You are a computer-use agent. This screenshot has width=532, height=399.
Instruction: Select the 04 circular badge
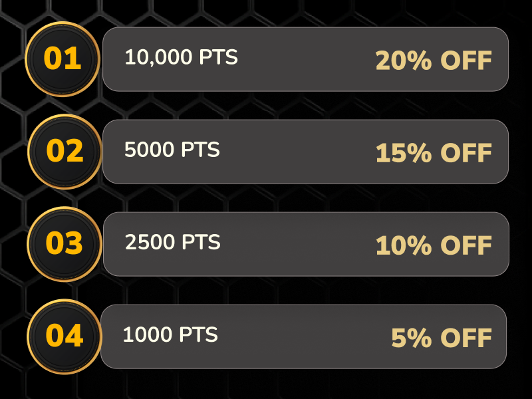[x=64, y=336]
